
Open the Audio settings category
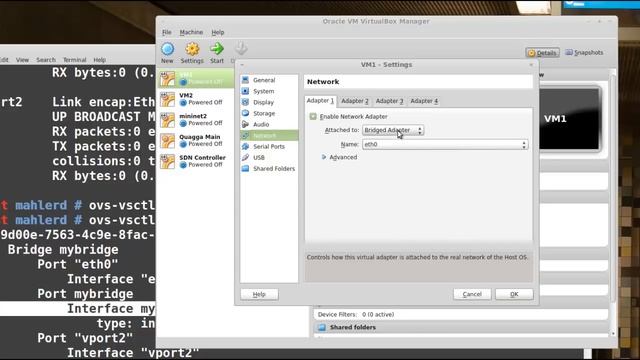point(269,124)
